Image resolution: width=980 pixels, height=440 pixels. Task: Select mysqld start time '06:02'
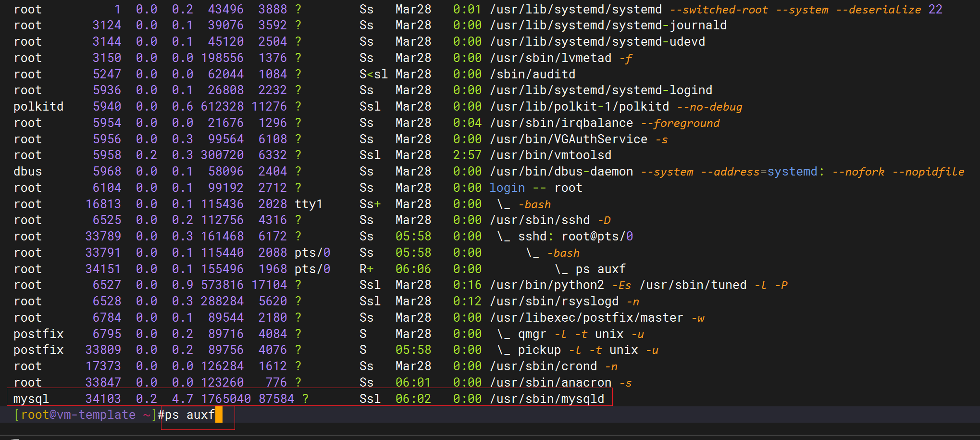(x=413, y=399)
